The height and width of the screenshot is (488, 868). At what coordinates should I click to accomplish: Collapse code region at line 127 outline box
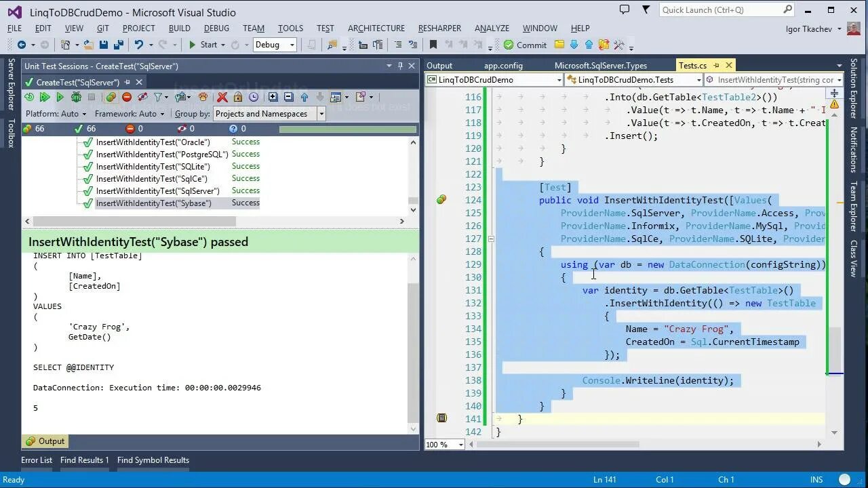click(x=491, y=239)
